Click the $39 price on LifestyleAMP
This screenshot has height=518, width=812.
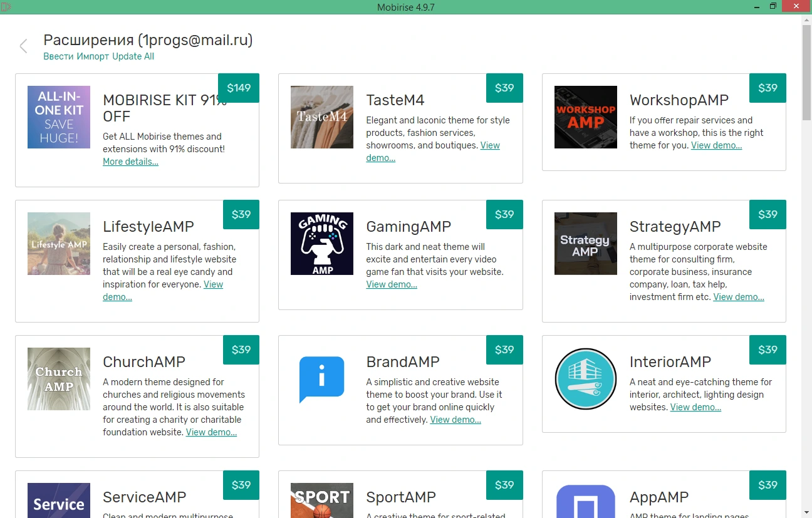tap(241, 215)
